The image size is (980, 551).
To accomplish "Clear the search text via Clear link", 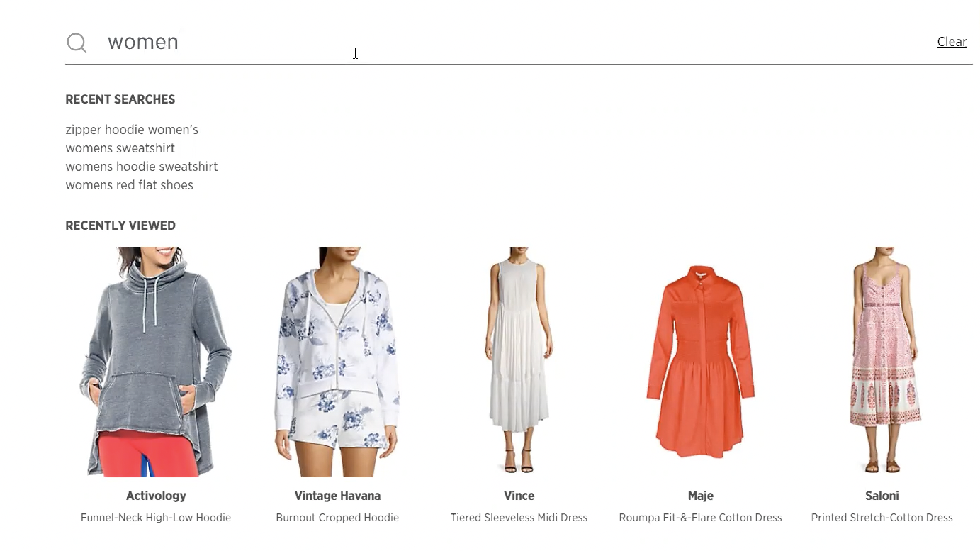I will point(952,42).
